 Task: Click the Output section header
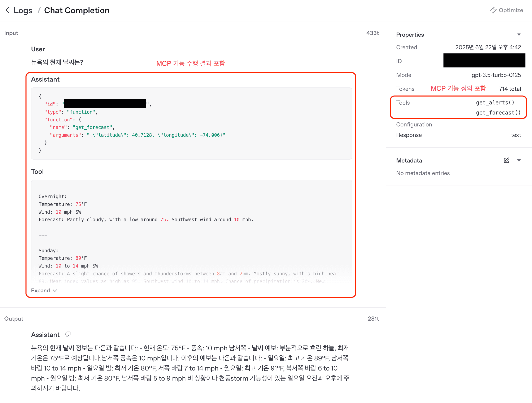click(14, 318)
